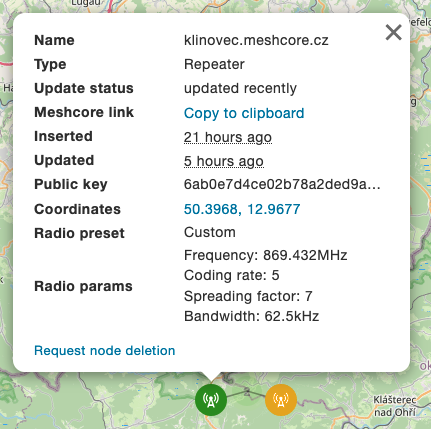This screenshot has width=431, height=429.
Task: Click the Custom radio preset value
Action: point(210,232)
